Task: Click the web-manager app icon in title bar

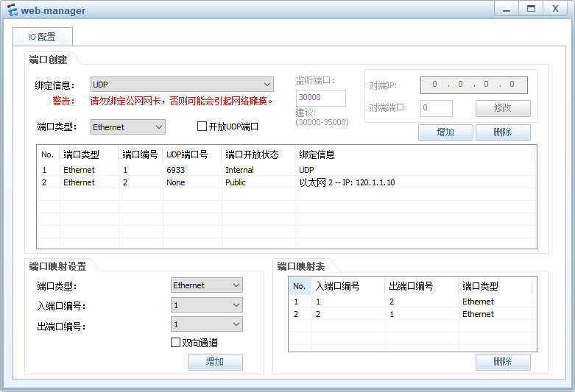Action: tap(12, 10)
